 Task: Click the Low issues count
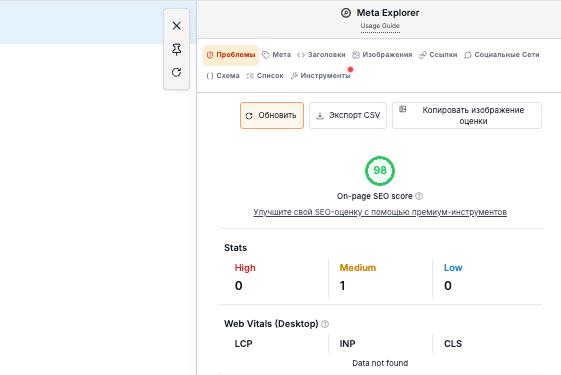click(x=448, y=286)
